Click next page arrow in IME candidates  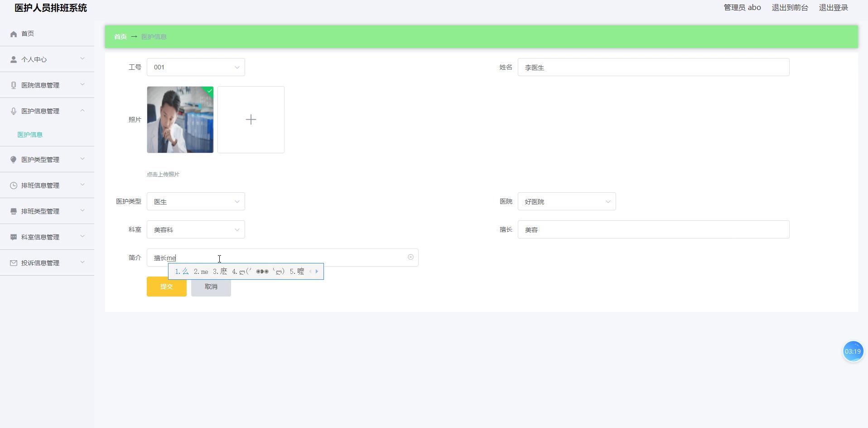[317, 272]
